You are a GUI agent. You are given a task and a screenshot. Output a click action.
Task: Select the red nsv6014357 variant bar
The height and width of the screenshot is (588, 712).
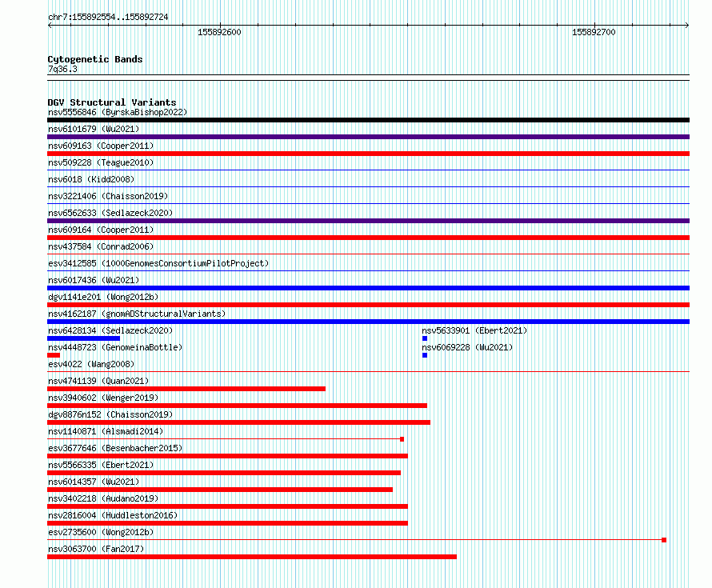click(x=220, y=490)
